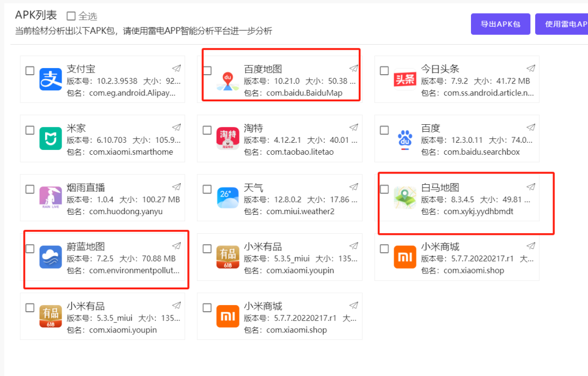
Task: Click package name com.huodong.yanyu
Action: pos(126,211)
